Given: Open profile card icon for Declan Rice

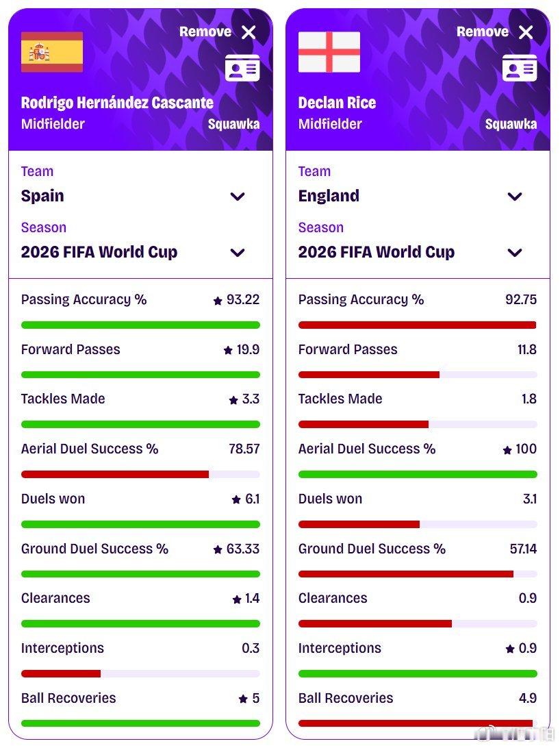Looking at the screenshot, I should (520, 68).
